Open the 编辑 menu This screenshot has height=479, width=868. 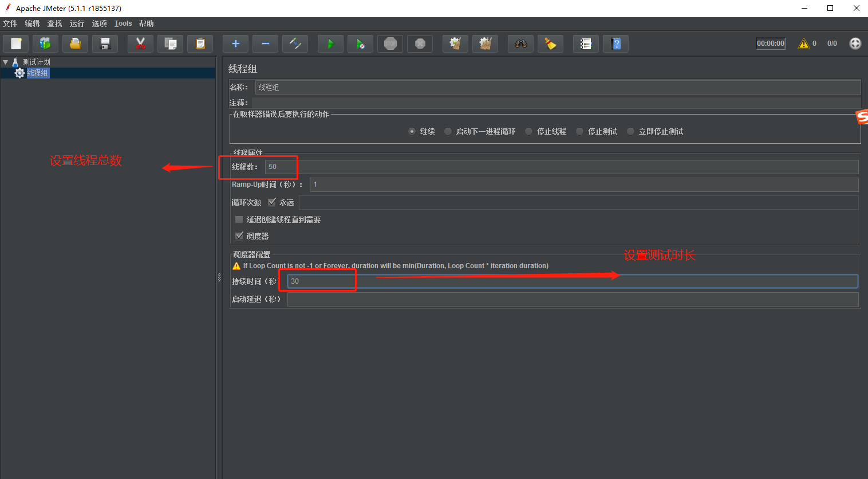(33, 23)
